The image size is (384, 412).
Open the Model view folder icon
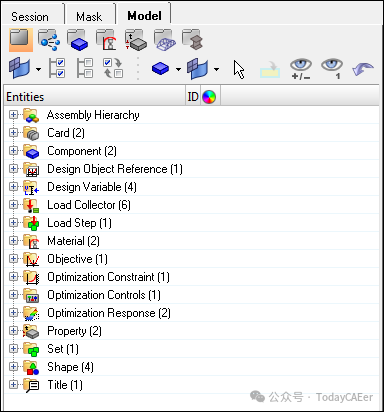point(21,40)
